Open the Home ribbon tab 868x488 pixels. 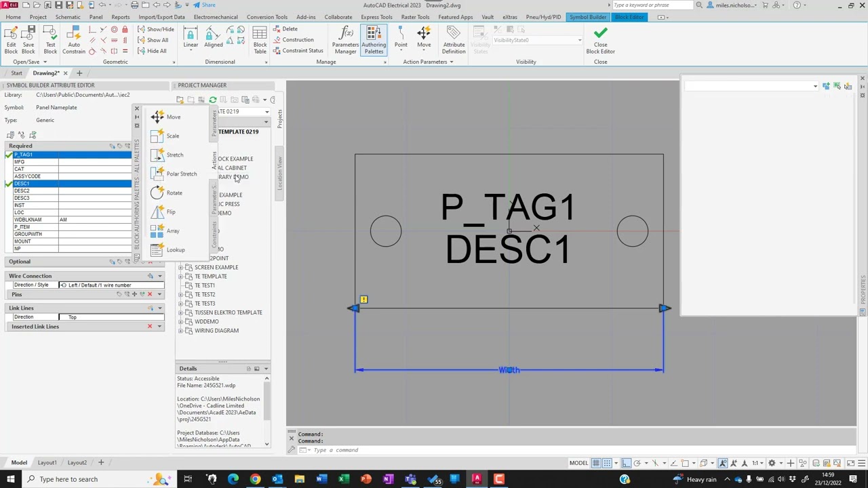click(x=13, y=17)
